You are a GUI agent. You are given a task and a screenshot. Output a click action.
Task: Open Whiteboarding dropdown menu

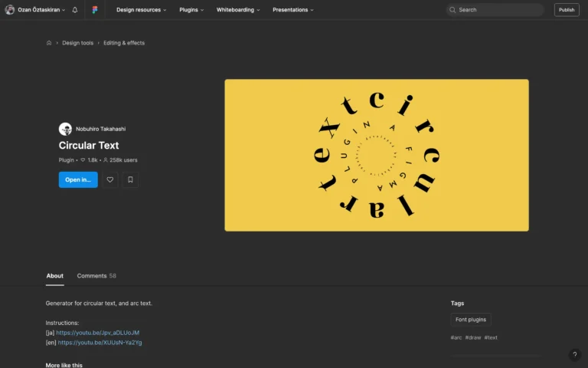[x=238, y=10]
